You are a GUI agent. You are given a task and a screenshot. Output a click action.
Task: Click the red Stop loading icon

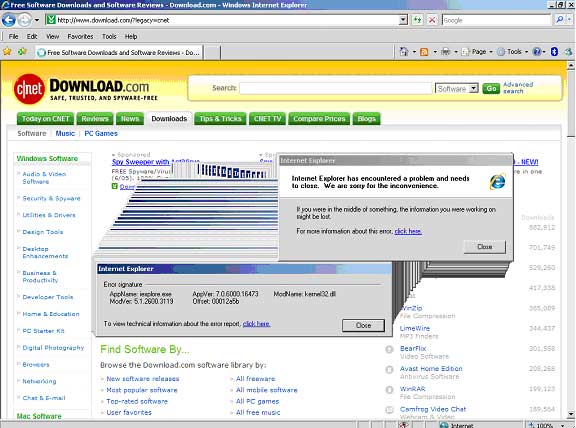(432, 20)
